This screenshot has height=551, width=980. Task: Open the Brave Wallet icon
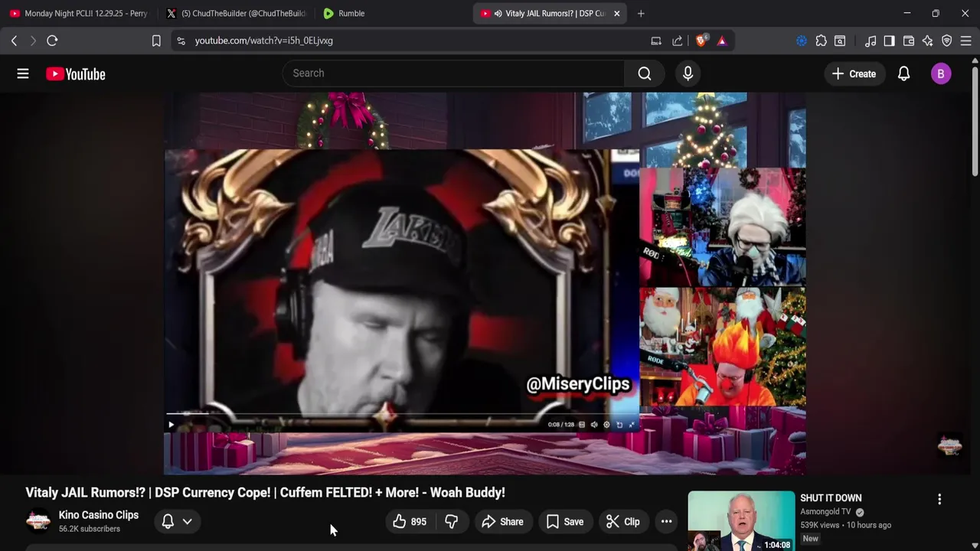(x=909, y=41)
